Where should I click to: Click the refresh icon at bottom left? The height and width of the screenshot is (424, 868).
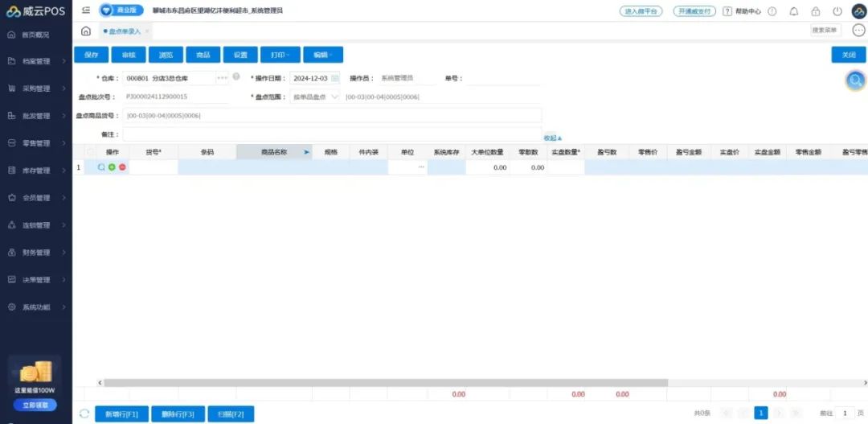(x=84, y=414)
